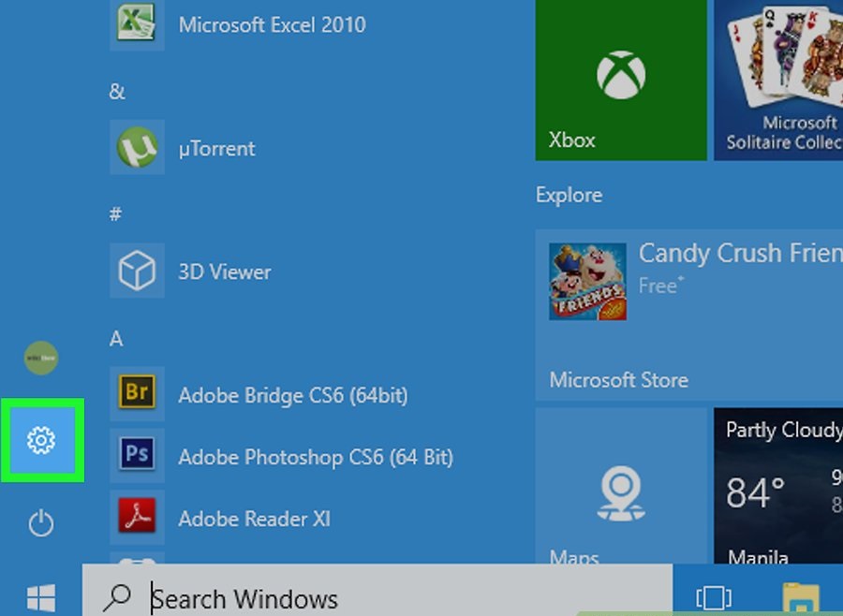
Task: Select the 3D Viewer app label
Action: tap(225, 272)
